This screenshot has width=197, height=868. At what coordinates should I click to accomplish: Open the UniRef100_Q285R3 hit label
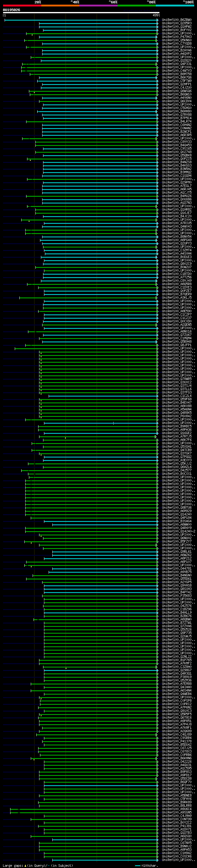pos(177,24)
